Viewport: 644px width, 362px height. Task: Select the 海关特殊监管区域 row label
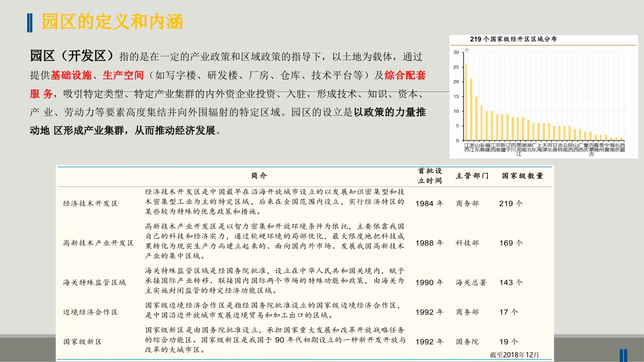[95, 282]
